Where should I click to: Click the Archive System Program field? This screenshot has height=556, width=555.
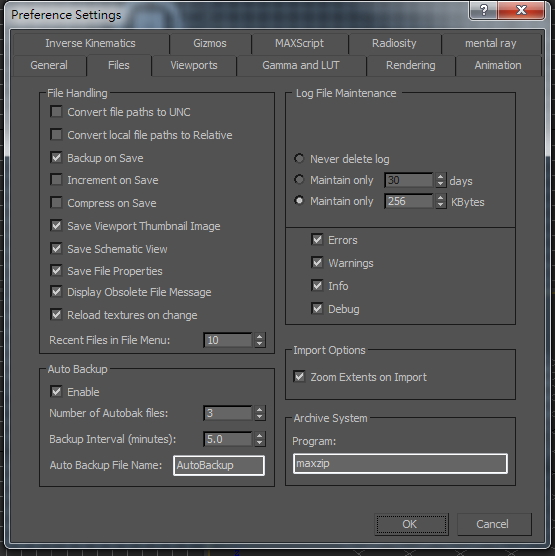(400, 463)
